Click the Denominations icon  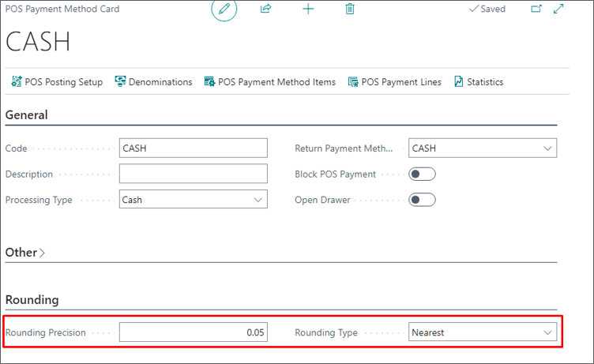click(121, 81)
